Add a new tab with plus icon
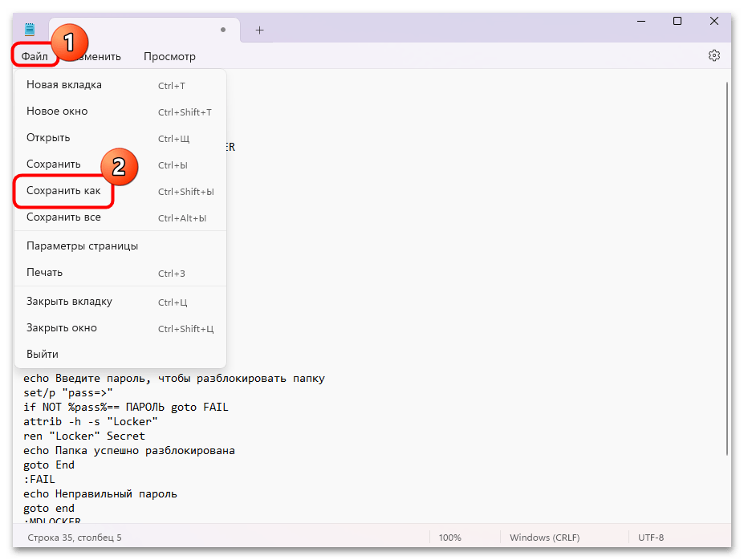The width and height of the screenshot is (744, 560). 259,30
